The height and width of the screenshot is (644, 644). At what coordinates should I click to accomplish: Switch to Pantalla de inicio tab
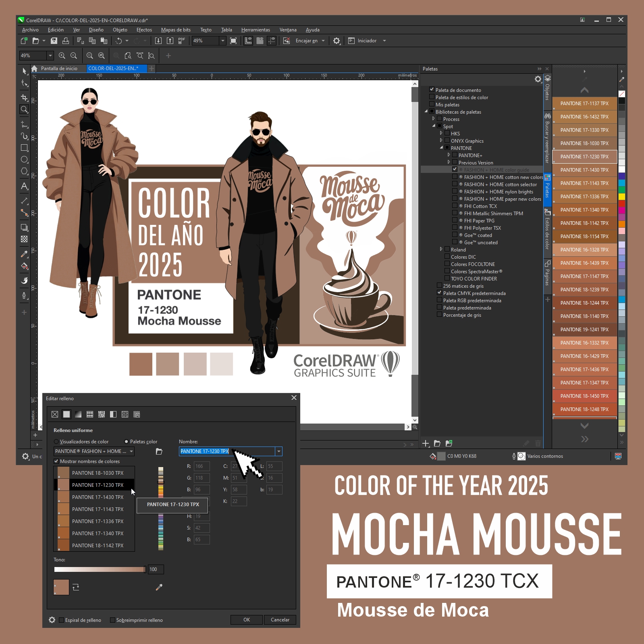click(x=59, y=69)
